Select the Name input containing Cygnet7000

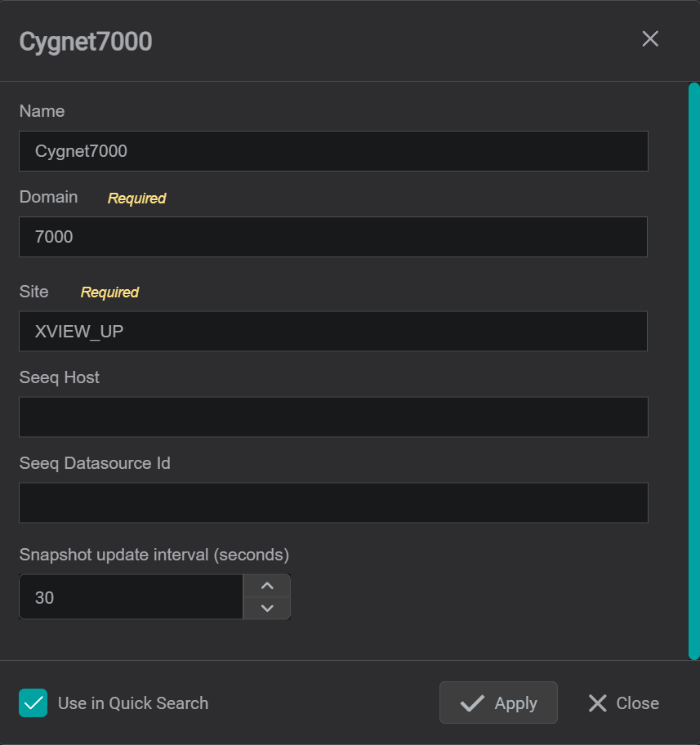click(333, 151)
